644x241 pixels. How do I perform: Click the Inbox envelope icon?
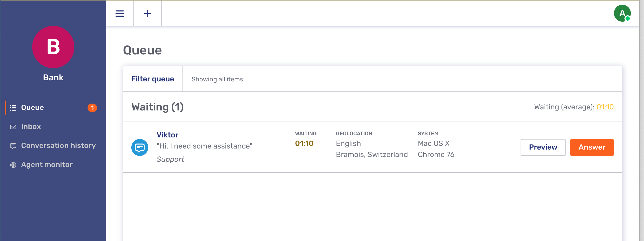pos(13,127)
